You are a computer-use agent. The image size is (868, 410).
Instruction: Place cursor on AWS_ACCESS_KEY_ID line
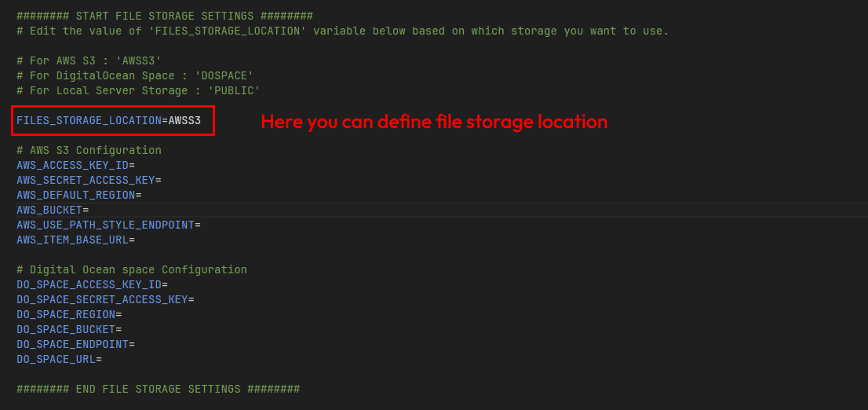click(75, 165)
